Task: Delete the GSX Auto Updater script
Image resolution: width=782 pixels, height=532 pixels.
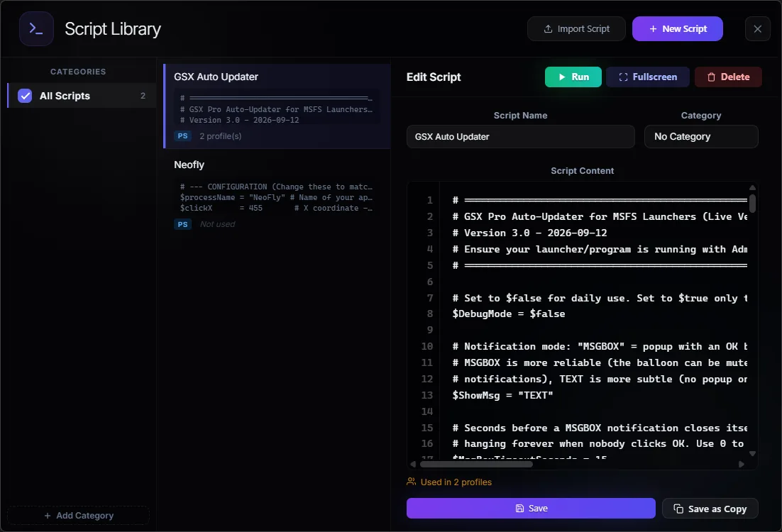Action: point(728,77)
